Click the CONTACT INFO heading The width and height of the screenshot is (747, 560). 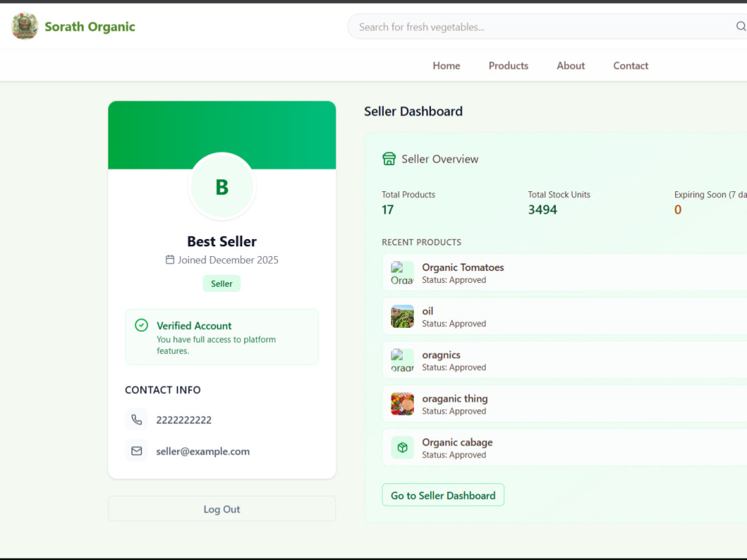(163, 390)
